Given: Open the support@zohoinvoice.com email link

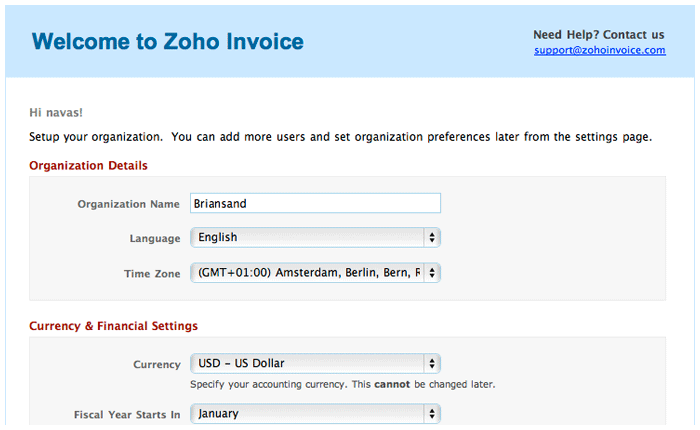Looking at the screenshot, I should (600, 50).
